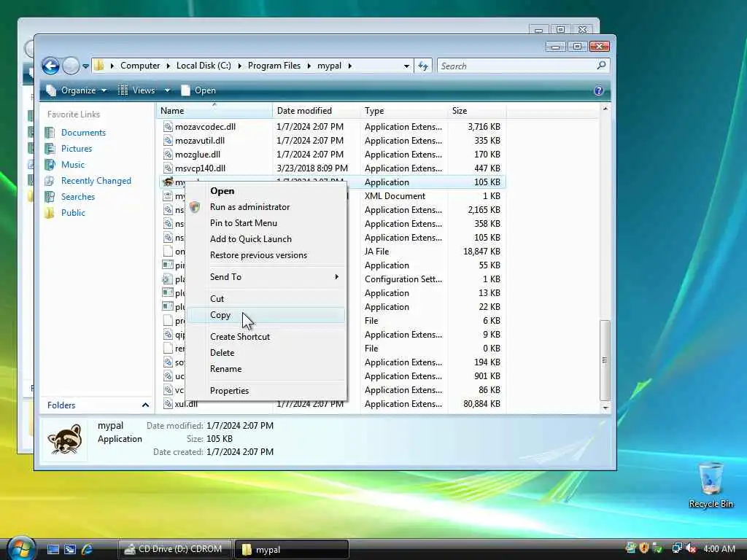The height and width of the screenshot is (560, 747).
Task: Open the Views dropdown arrow
Action: click(167, 90)
